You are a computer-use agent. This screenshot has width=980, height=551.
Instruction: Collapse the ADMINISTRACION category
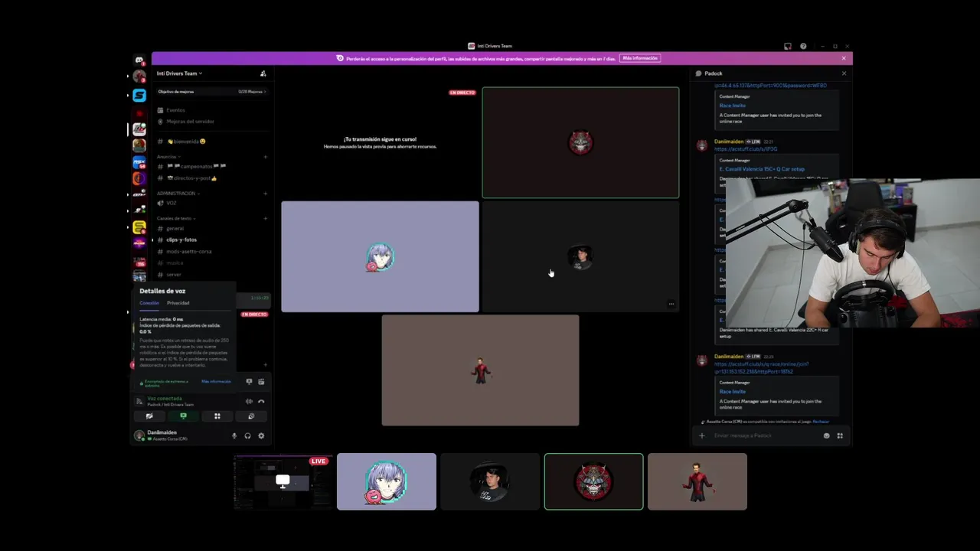[178, 194]
